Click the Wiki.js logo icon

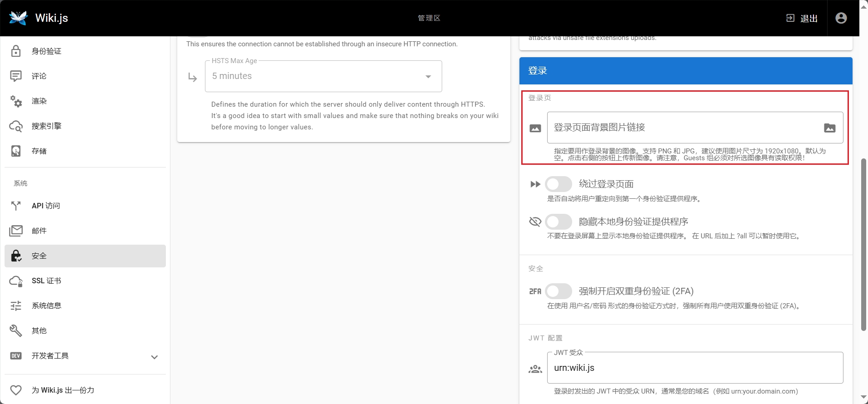coord(18,18)
